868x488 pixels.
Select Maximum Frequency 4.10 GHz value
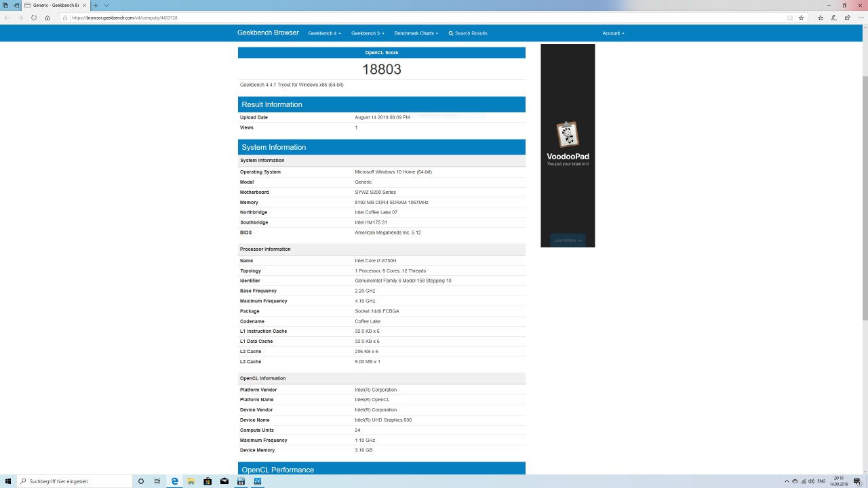(x=365, y=301)
